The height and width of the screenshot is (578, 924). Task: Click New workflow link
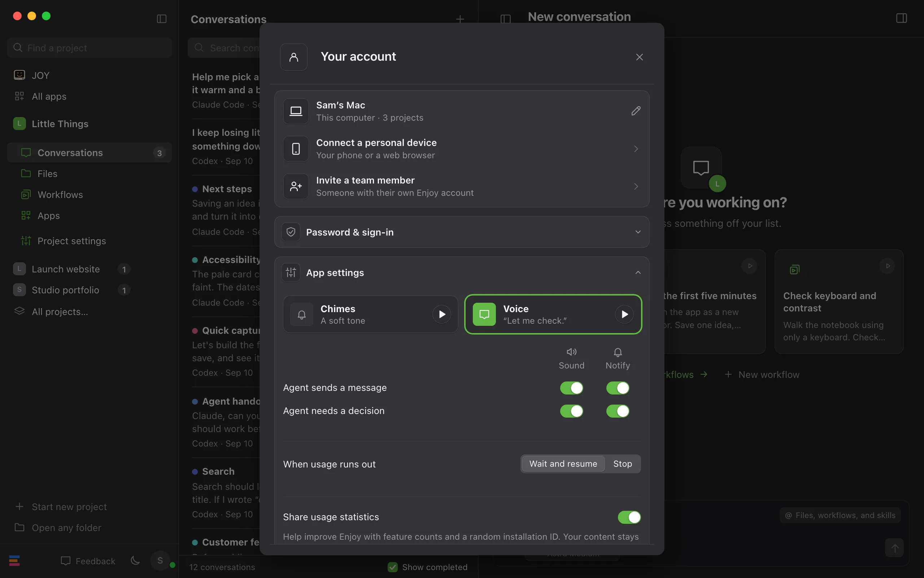tap(762, 375)
